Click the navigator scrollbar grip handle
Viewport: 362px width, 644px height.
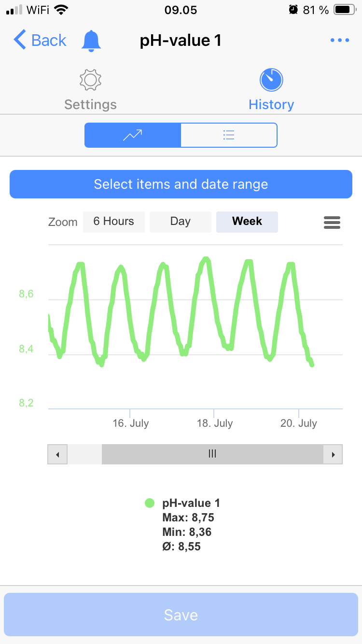212,454
